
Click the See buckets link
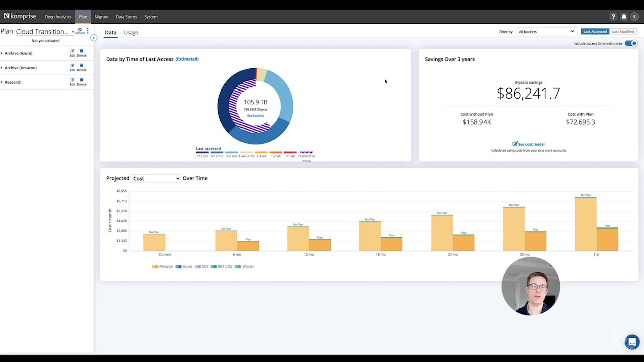[255, 115]
